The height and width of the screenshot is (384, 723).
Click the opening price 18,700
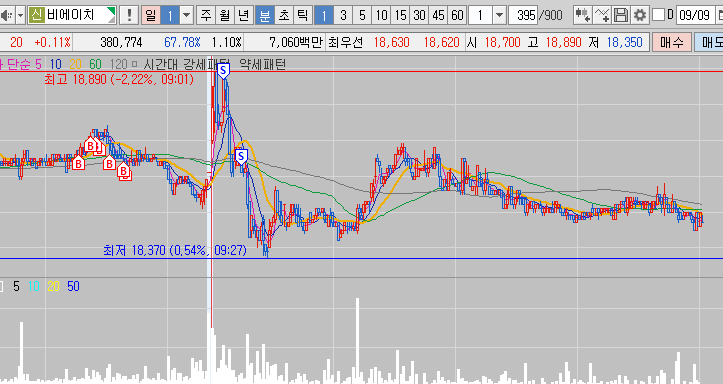pos(502,42)
